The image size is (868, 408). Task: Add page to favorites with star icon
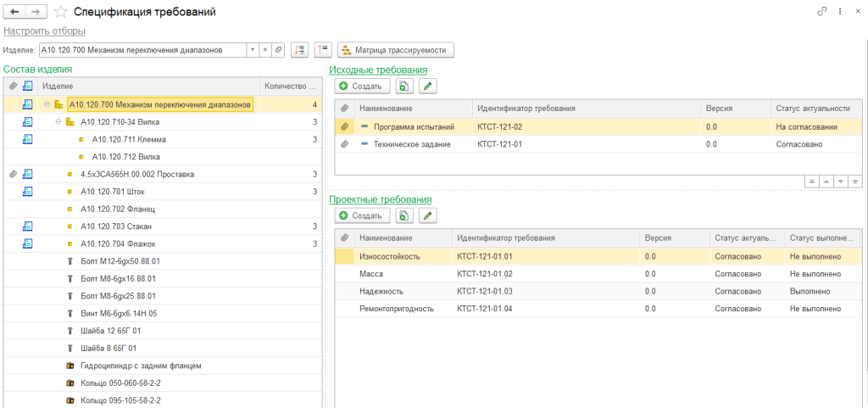coord(60,12)
